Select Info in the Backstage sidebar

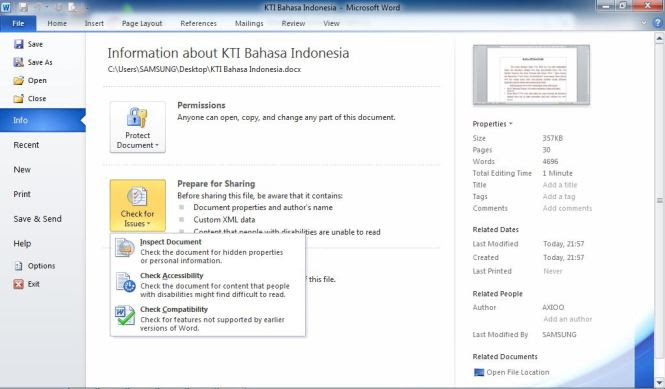42,120
